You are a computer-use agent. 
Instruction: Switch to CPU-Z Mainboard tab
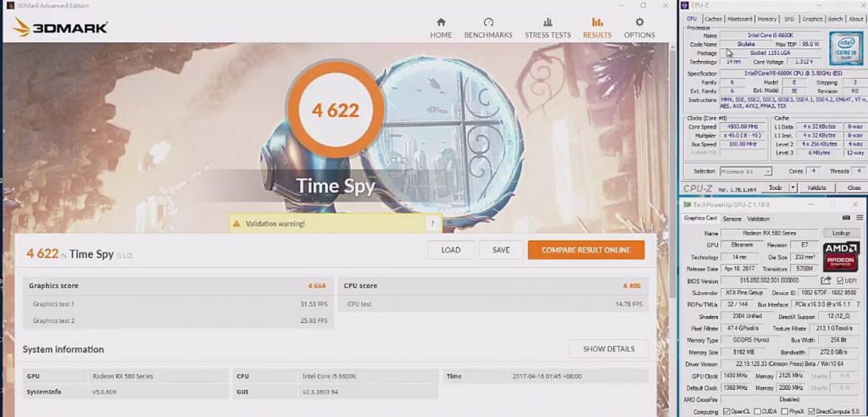(x=739, y=19)
